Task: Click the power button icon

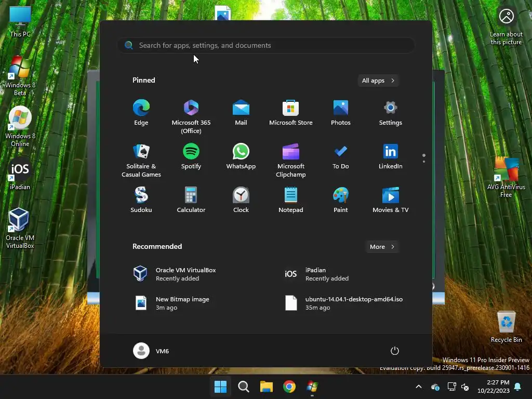Action: [x=395, y=351]
